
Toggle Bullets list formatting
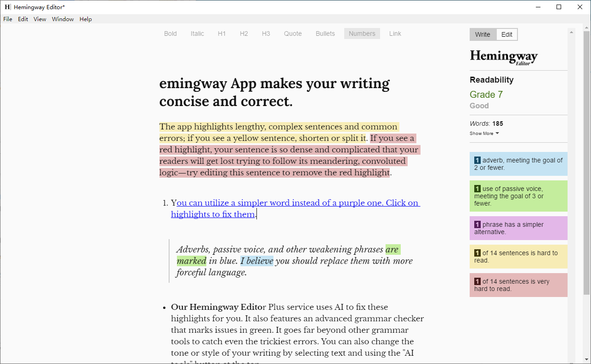tap(325, 34)
